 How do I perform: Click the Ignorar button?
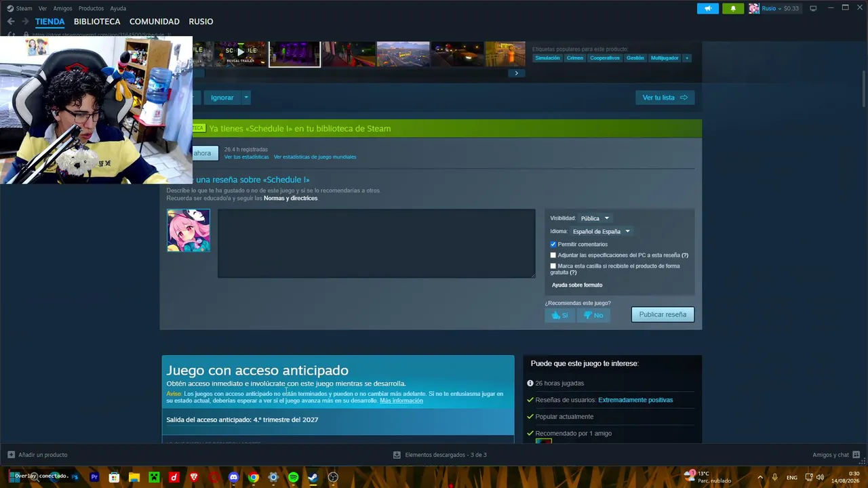click(x=222, y=98)
